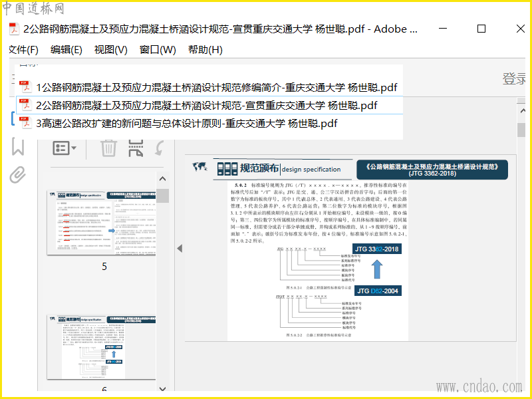The height and width of the screenshot is (399, 532).
Task: Open the 文件(F) menu
Action: coord(23,50)
